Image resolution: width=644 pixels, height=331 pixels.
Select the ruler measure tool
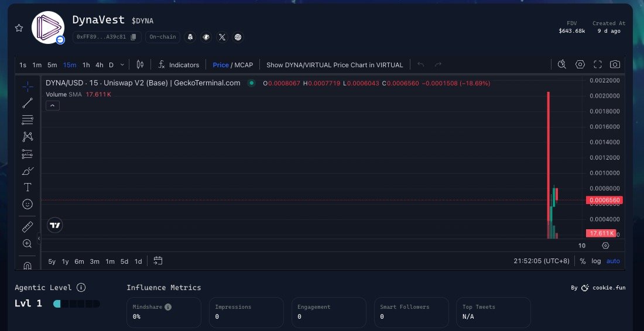click(x=28, y=226)
